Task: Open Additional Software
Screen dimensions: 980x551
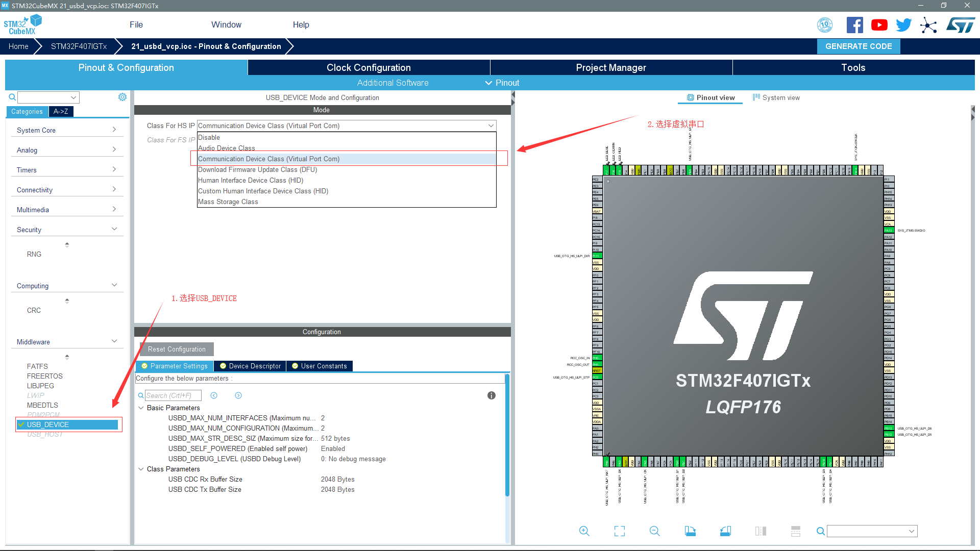Action: point(393,83)
